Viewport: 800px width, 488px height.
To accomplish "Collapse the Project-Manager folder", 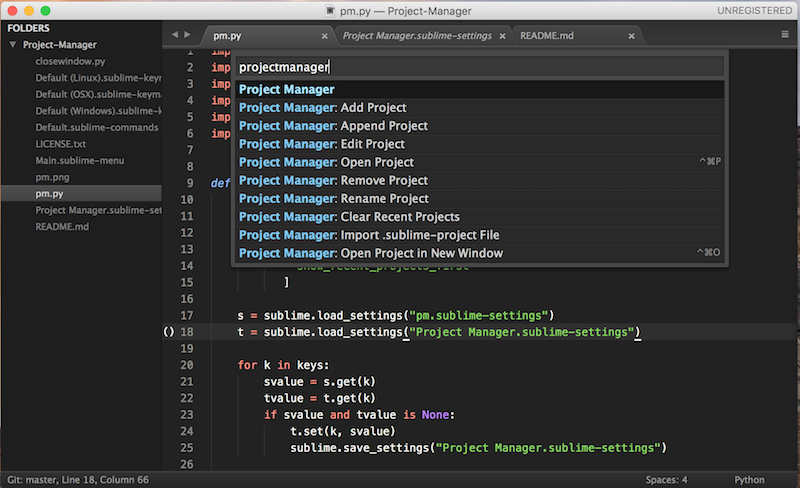I will pyautogui.click(x=13, y=45).
